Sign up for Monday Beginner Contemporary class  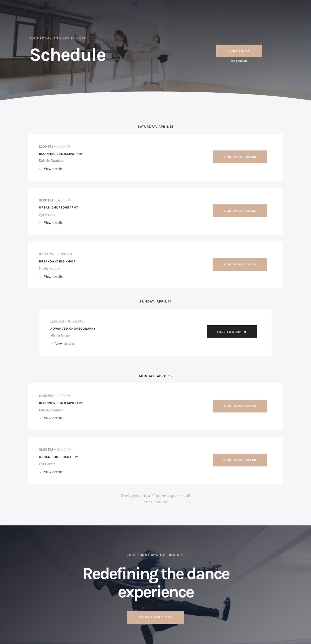(239, 406)
